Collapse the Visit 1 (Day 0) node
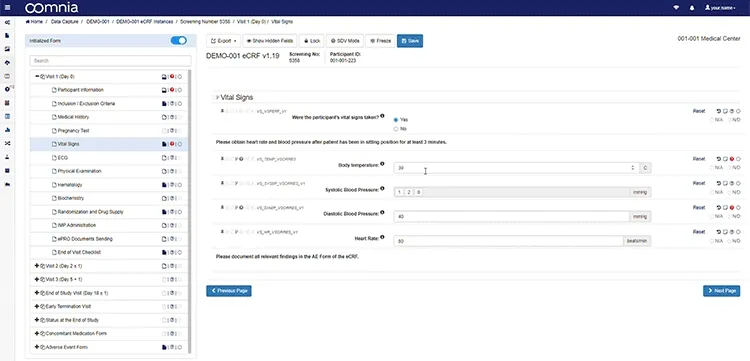This screenshot has width=750, height=361. pyautogui.click(x=37, y=76)
